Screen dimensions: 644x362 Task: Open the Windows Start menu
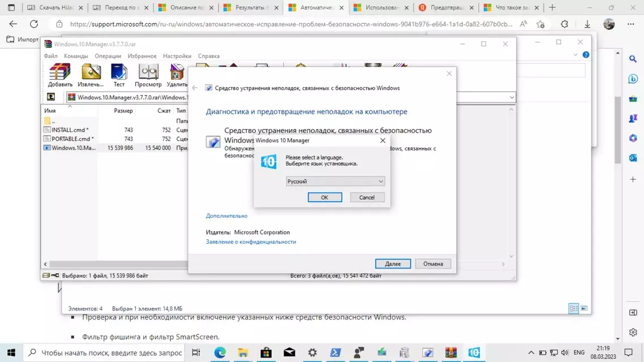tap(11, 352)
